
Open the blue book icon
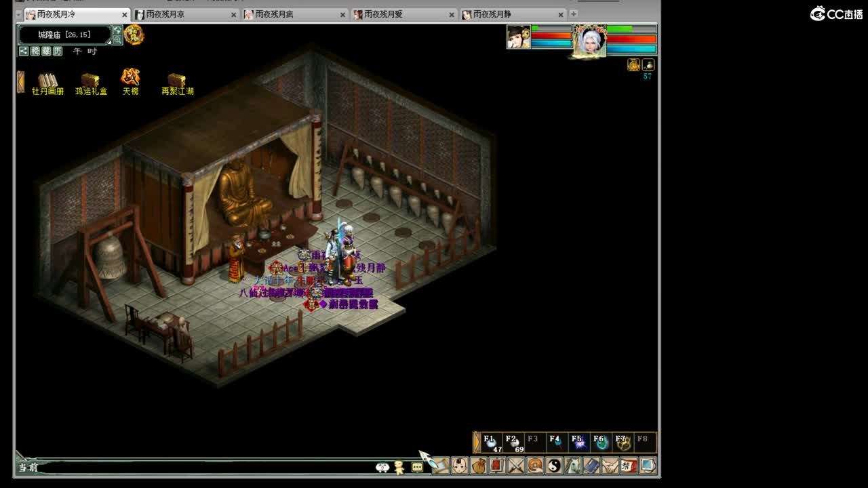coord(591,466)
